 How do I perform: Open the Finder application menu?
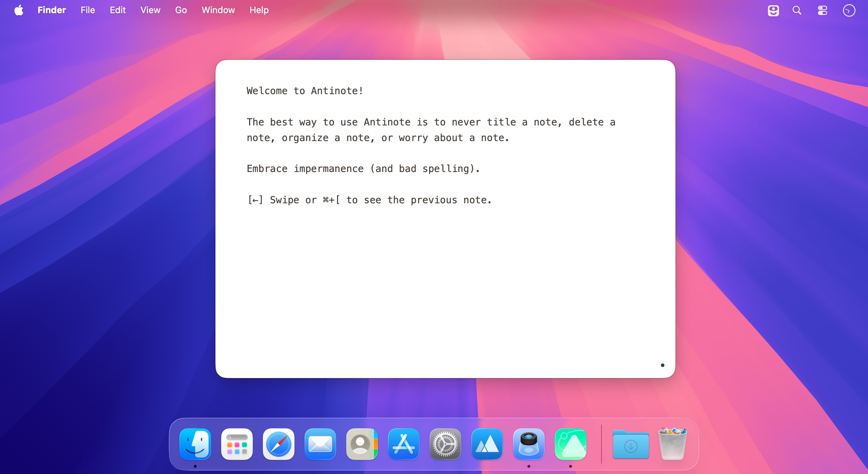pyautogui.click(x=52, y=10)
